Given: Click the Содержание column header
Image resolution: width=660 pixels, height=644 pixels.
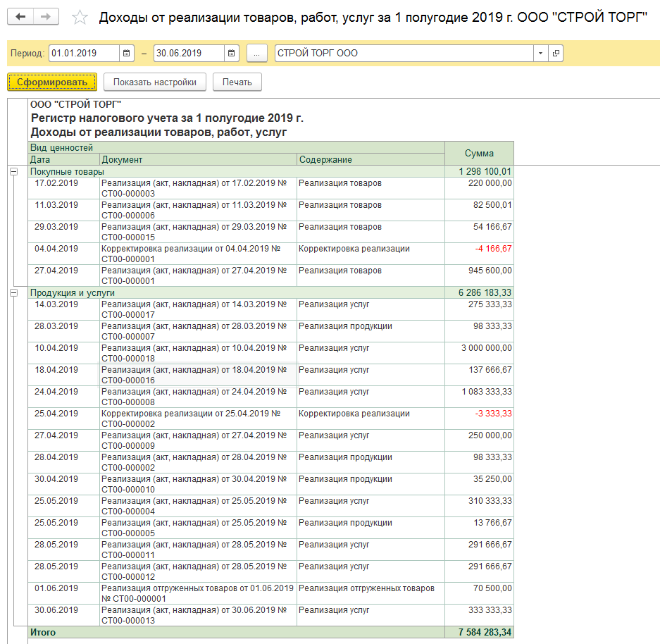Looking at the screenshot, I should point(371,159).
